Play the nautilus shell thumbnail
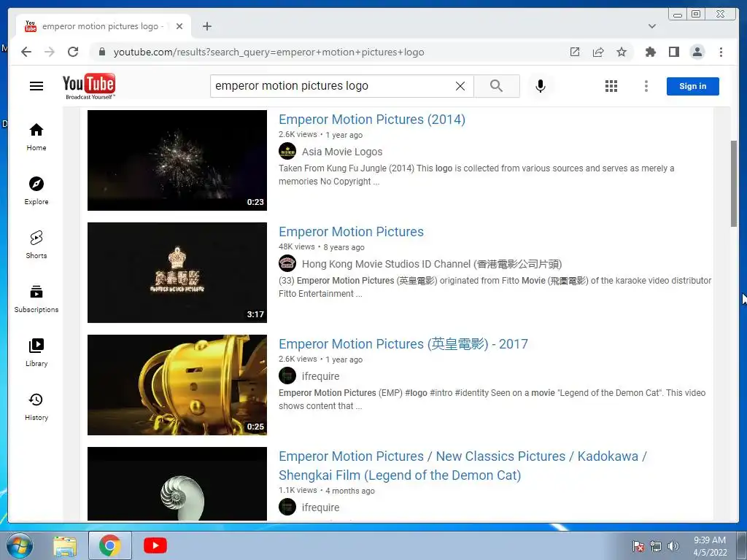This screenshot has height=560, width=747. tap(177, 484)
